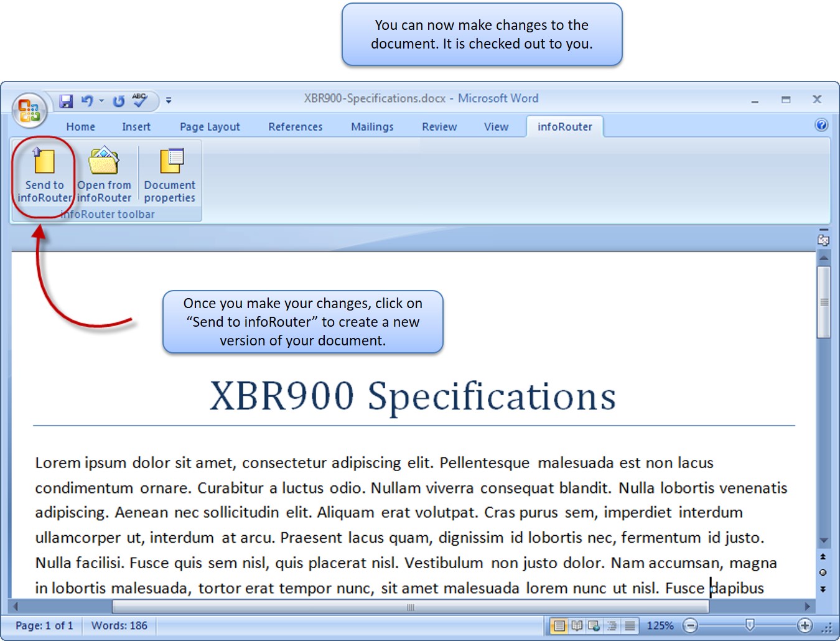The height and width of the screenshot is (641, 840).
Task: Open Customize Quick Access Toolbar dropdown
Action: [x=169, y=100]
